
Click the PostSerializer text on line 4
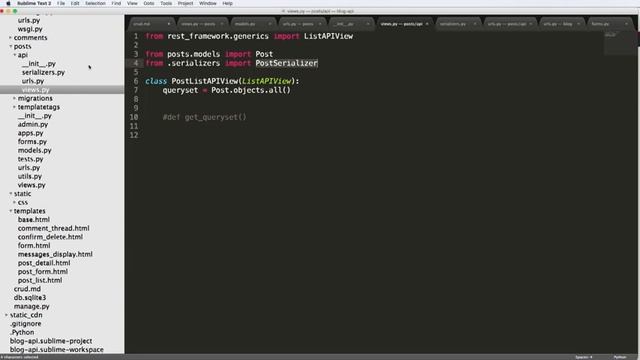point(286,63)
